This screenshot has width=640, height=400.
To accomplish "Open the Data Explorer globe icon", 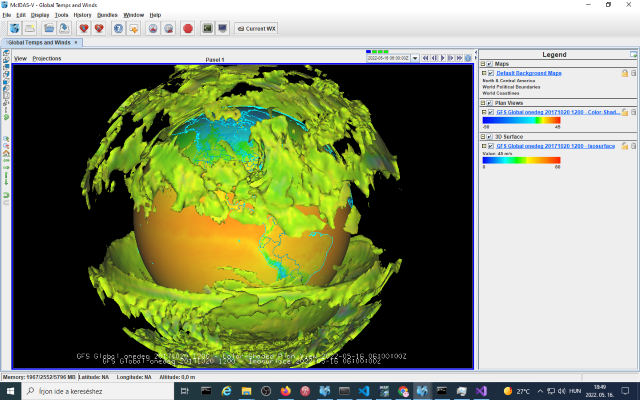I will pyautogui.click(x=15, y=29).
